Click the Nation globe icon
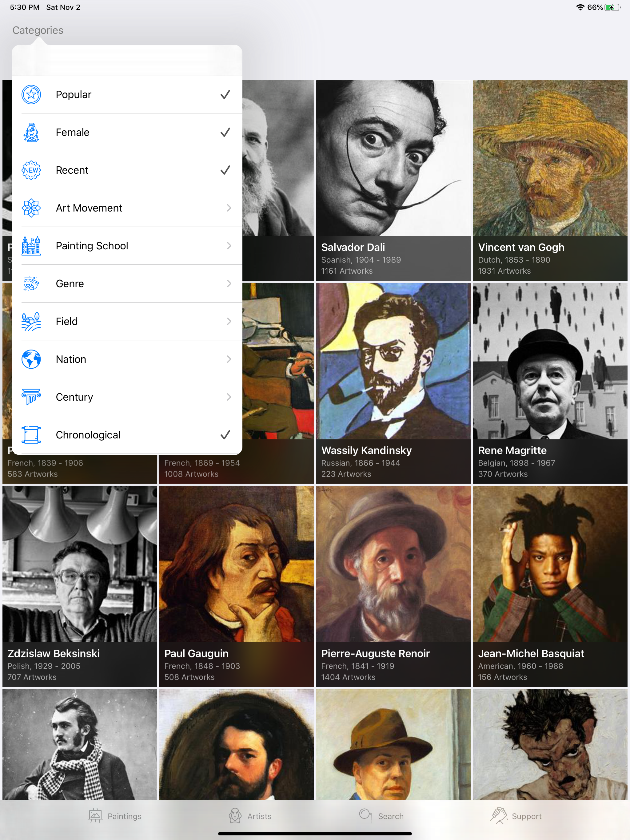630x840 pixels. (x=31, y=359)
